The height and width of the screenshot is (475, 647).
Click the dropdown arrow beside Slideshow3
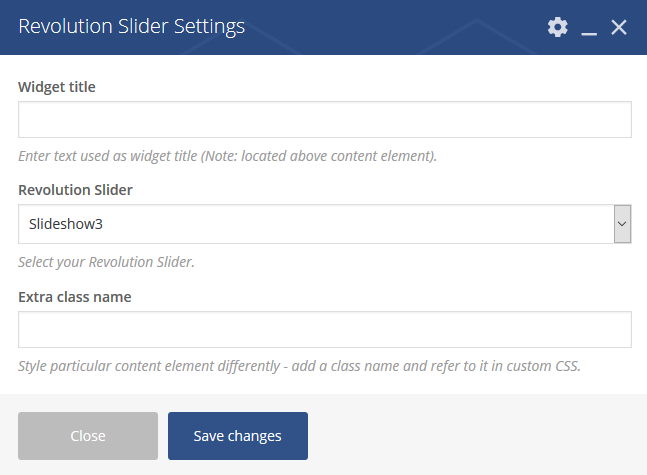622,224
